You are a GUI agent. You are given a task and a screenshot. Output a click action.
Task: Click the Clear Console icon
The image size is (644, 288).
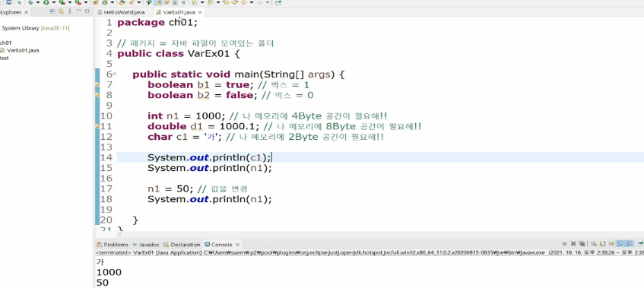click(x=594, y=244)
